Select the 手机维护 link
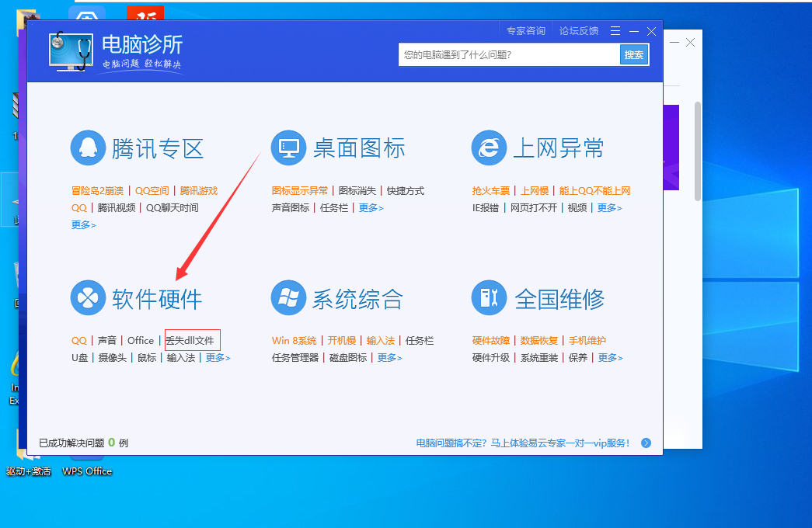Screen dimensions: 812x528 pos(587,341)
